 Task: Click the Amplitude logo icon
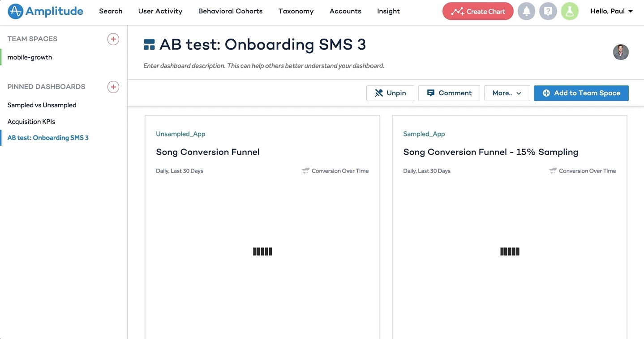[15, 11]
